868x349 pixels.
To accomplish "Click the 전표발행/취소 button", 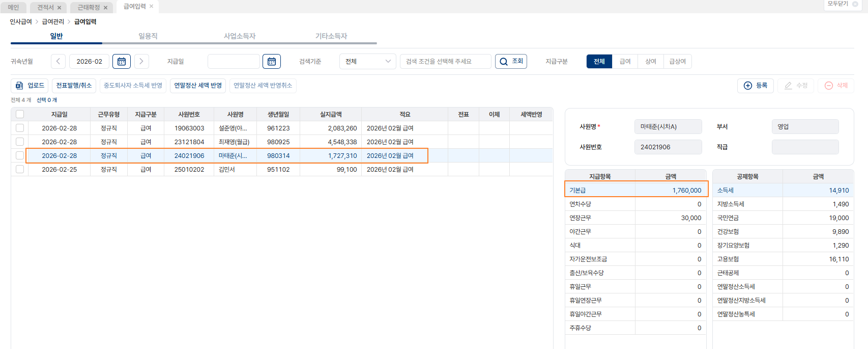I will 74,86.
